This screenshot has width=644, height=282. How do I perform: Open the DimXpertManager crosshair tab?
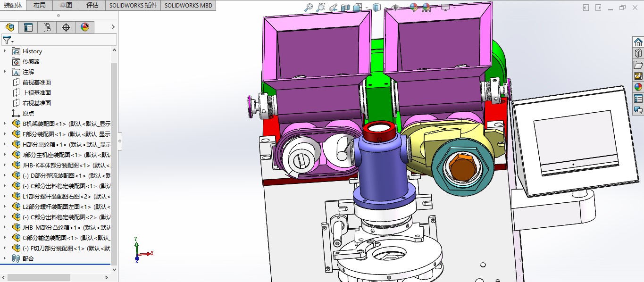66,27
